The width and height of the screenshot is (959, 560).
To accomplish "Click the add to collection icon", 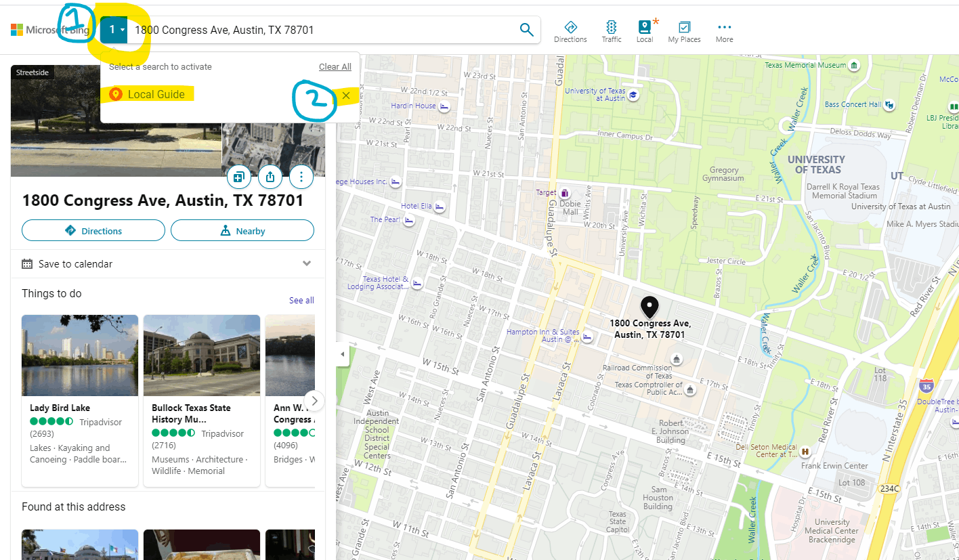I will (238, 177).
